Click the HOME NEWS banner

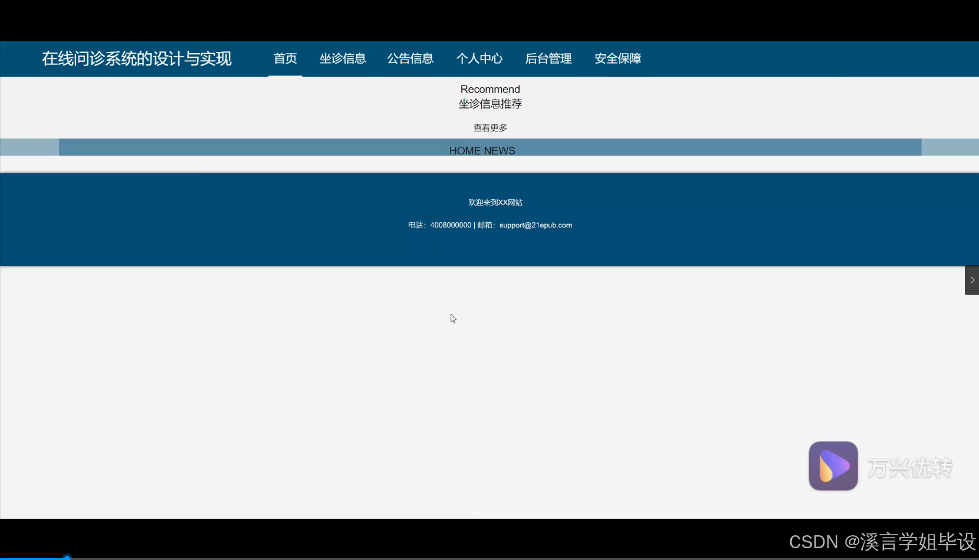(482, 150)
